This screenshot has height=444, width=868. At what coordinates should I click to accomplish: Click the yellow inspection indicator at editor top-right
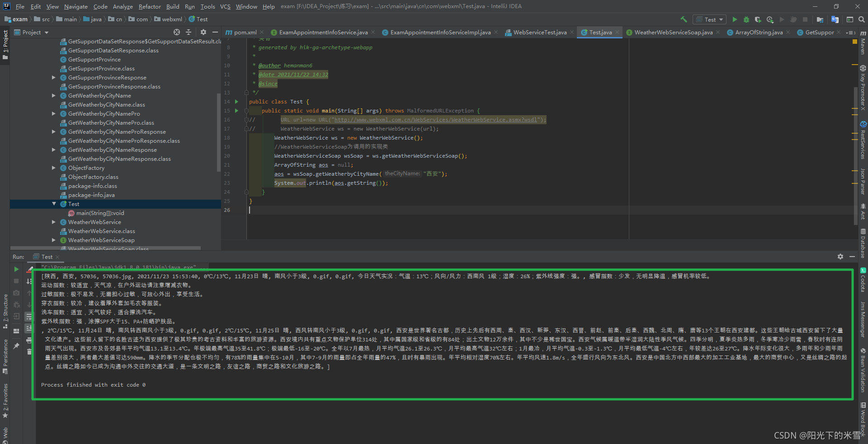tap(854, 42)
